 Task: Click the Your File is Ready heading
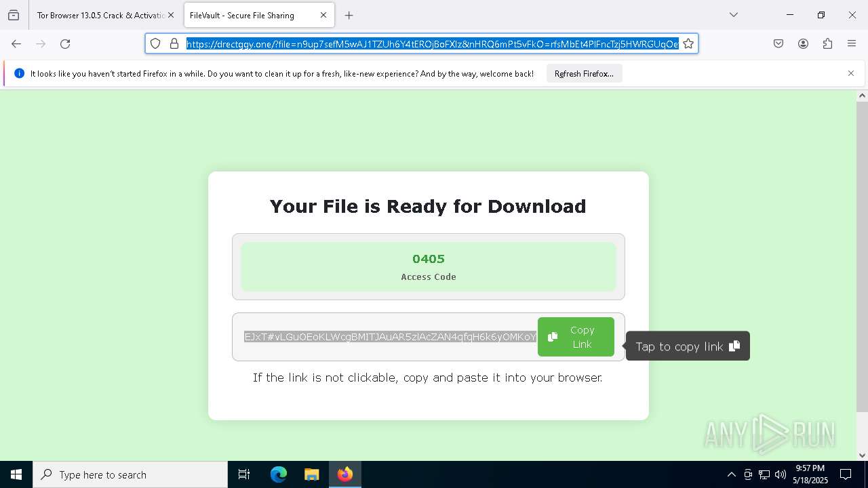pos(428,206)
